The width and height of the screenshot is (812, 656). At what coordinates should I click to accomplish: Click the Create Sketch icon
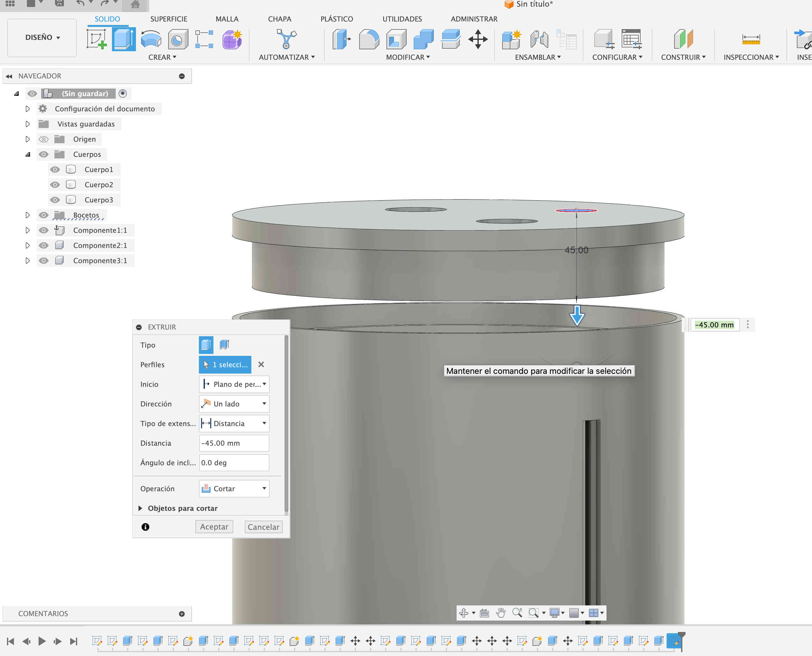pyautogui.click(x=97, y=39)
